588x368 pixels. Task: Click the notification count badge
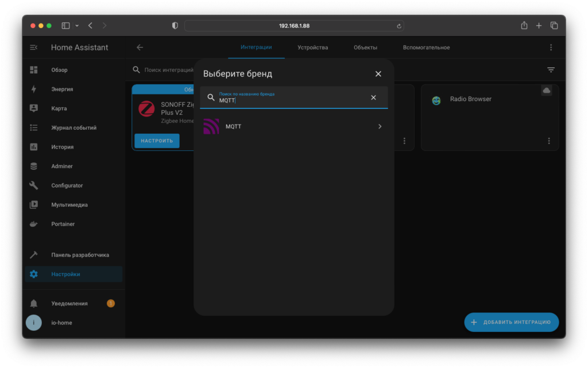pos(111,303)
